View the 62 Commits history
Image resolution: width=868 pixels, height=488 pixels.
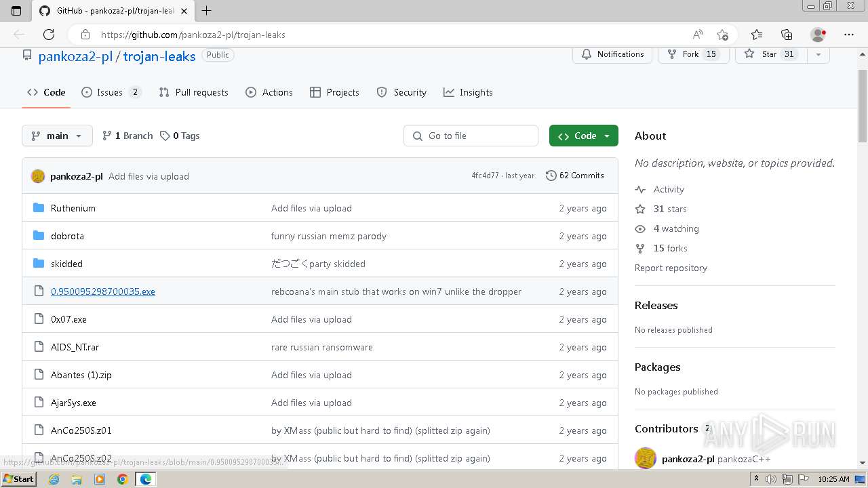[x=575, y=176]
